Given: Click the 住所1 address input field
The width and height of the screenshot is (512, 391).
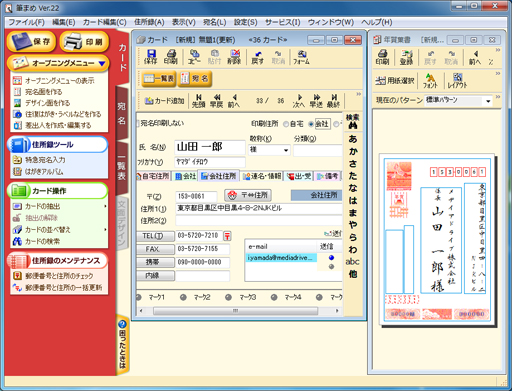Looking at the screenshot, I should pos(259,209).
